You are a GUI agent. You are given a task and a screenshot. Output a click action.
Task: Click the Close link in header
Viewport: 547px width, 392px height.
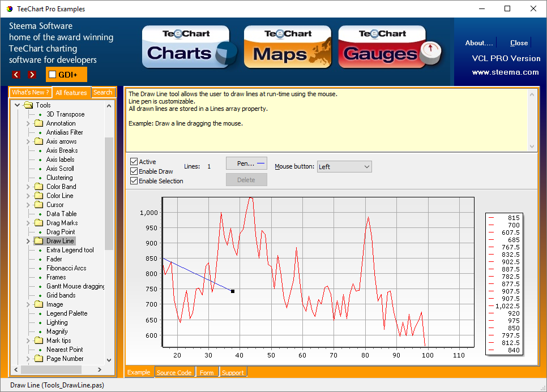pyautogui.click(x=519, y=43)
